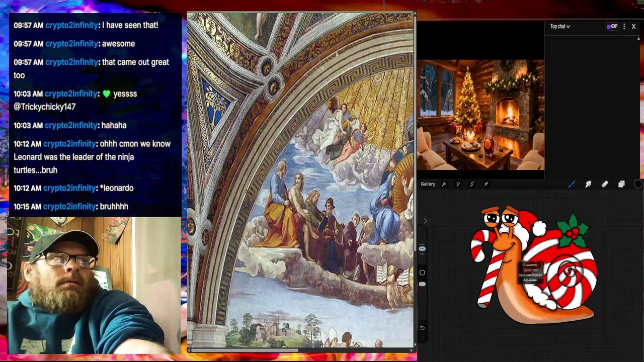The width and height of the screenshot is (644, 362).
Task: Close the Top chat panel
Action: [633, 27]
